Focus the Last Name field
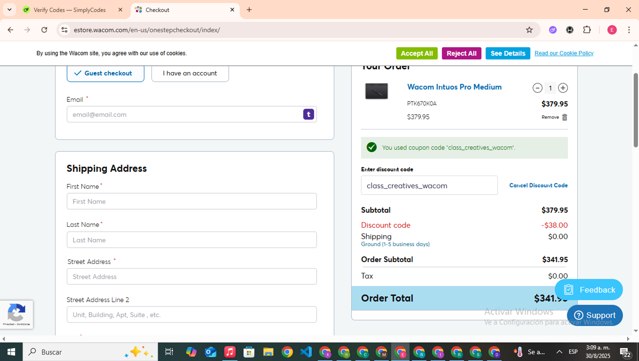Image resolution: width=639 pixels, height=361 pixels. (192, 240)
